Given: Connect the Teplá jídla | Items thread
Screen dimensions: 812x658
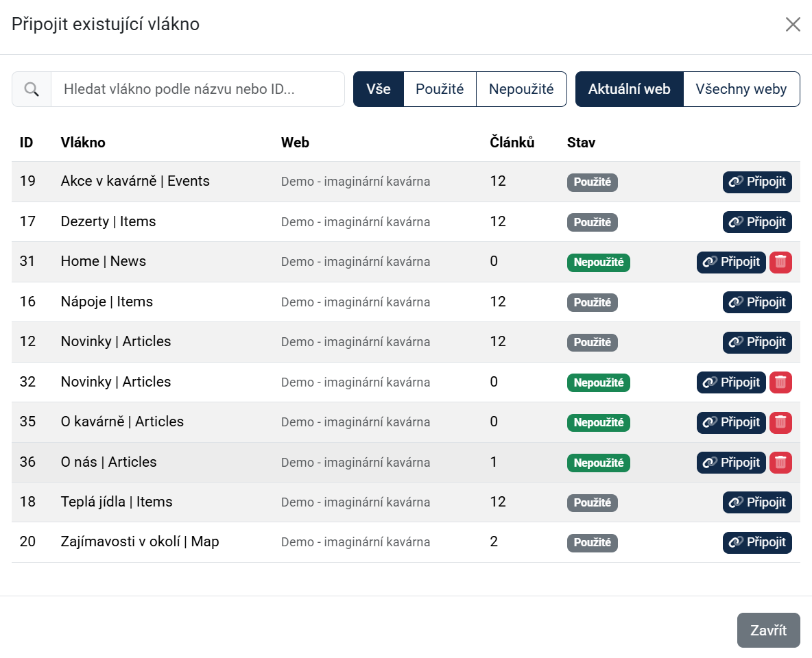Looking at the screenshot, I should point(757,502).
